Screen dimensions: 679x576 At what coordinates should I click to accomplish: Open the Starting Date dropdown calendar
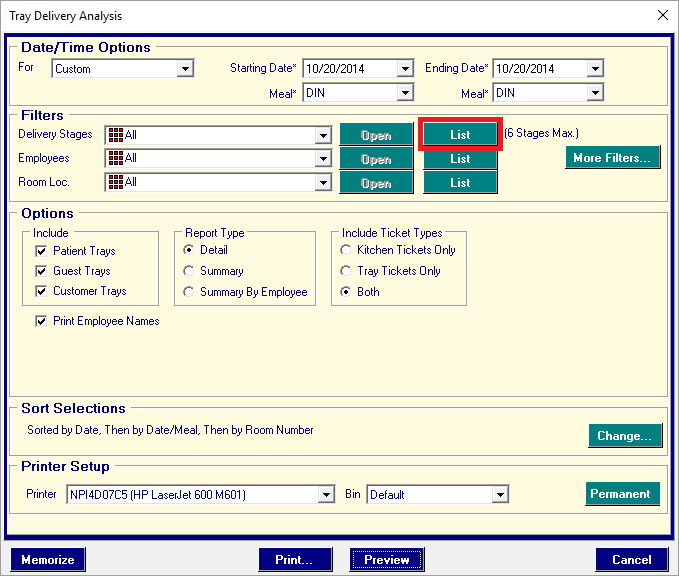pos(405,69)
